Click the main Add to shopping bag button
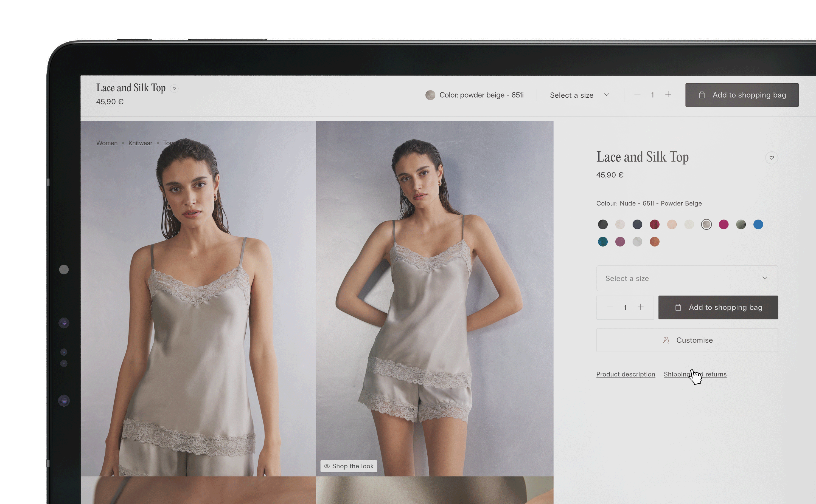This screenshot has width=816, height=504. [718, 307]
